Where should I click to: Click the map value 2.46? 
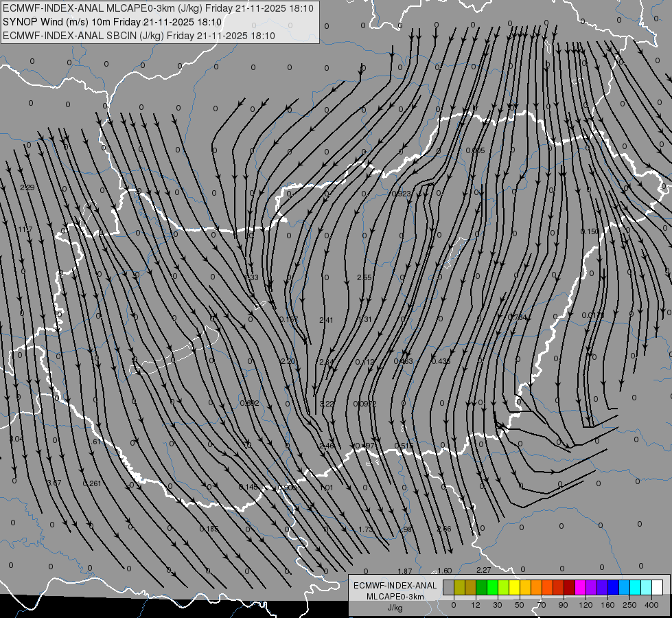pos(327,446)
